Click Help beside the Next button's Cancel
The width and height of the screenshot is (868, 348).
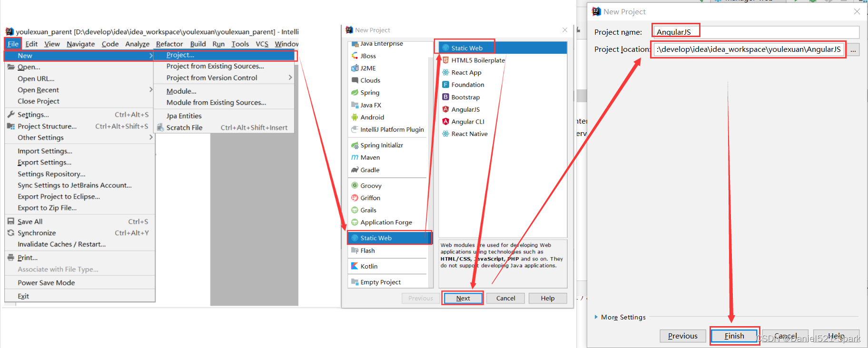(x=548, y=298)
